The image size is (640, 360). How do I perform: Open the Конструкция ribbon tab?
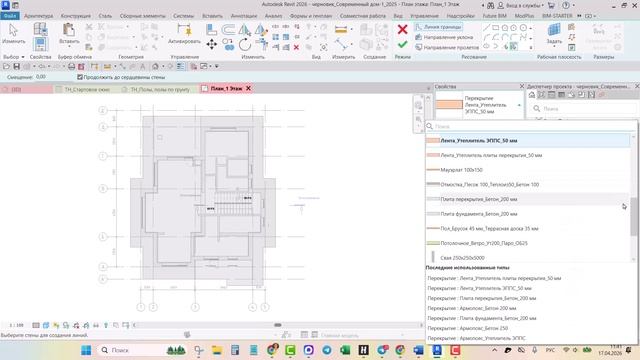coord(76,16)
